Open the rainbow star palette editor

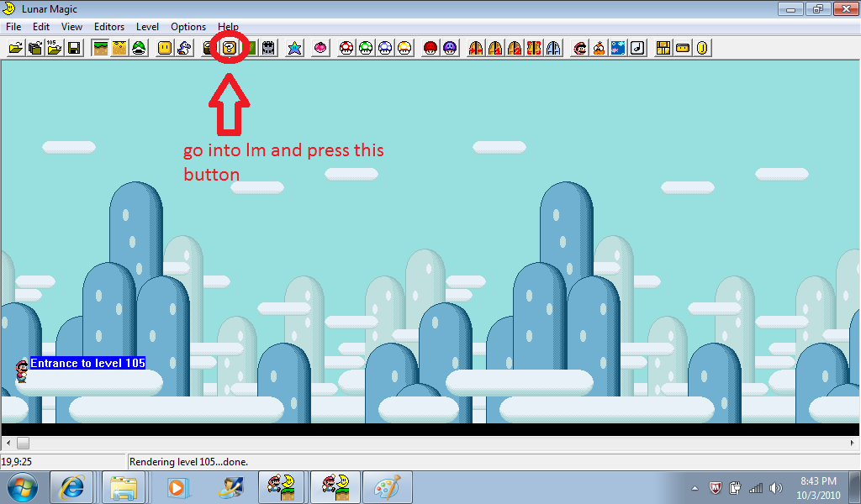click(x=295, y=48)
